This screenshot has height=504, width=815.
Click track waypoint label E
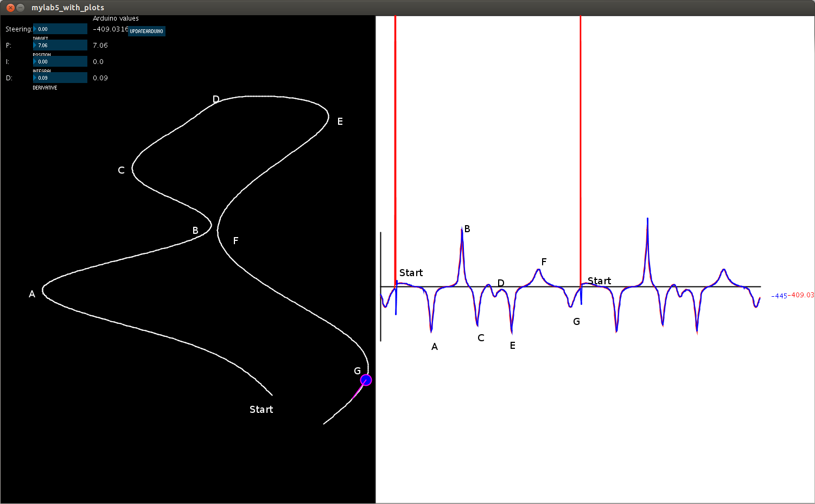click(x=340, y=122)
